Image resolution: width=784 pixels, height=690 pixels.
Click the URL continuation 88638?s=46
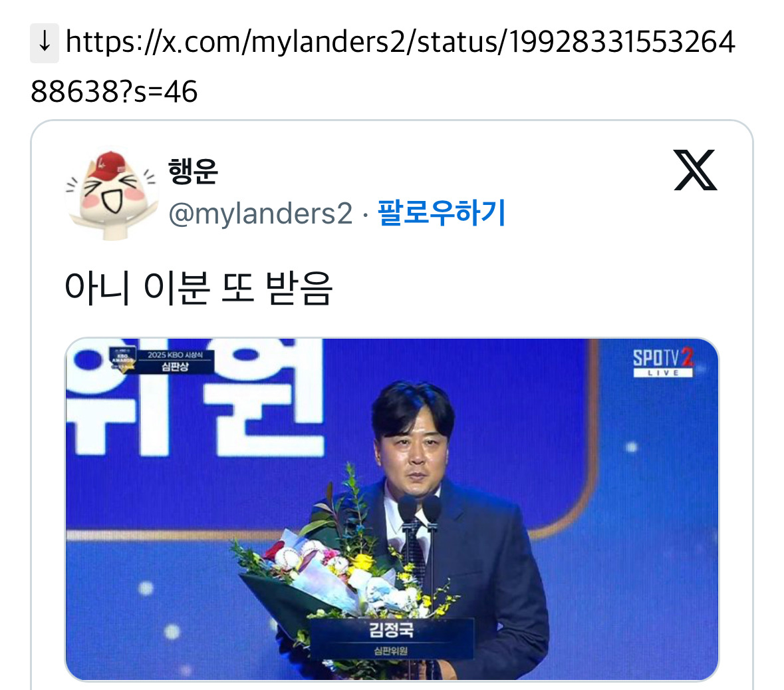[114, 92]
